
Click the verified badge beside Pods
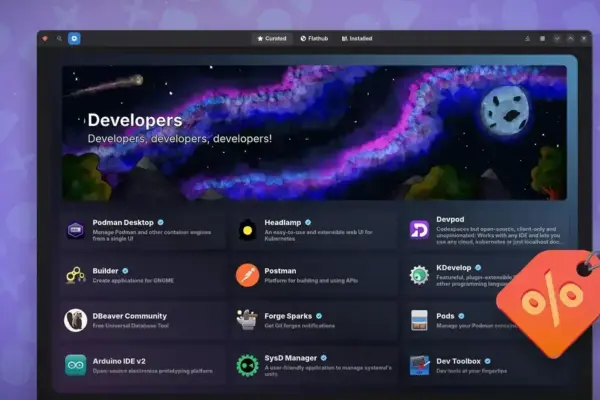461,316
